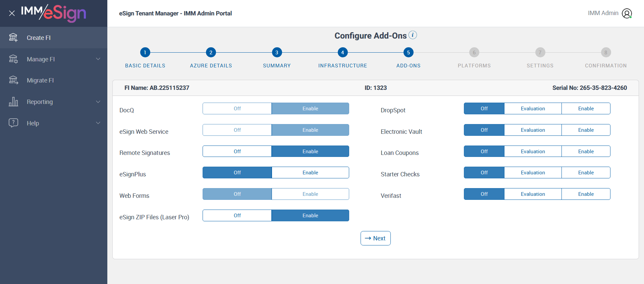This screenshot has height=284, width=644.
Task: Enable Loan Coupons
Action: click(x=586, y=152)
